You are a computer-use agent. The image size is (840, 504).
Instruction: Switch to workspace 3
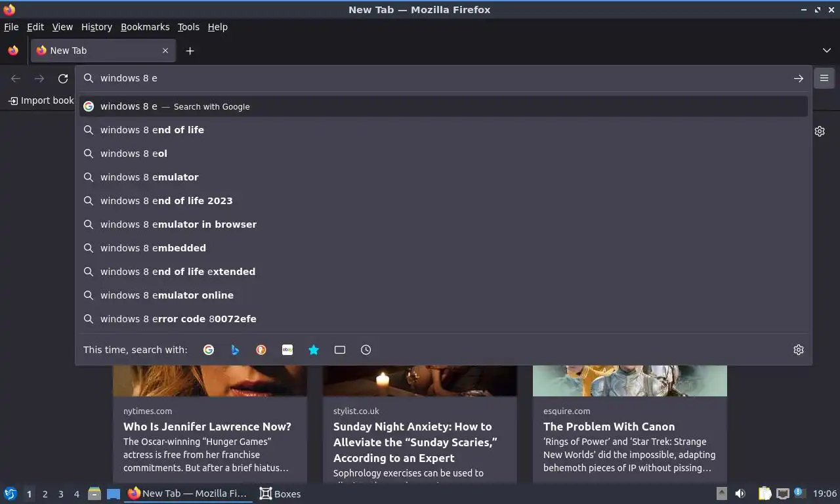tap(60, 494)
